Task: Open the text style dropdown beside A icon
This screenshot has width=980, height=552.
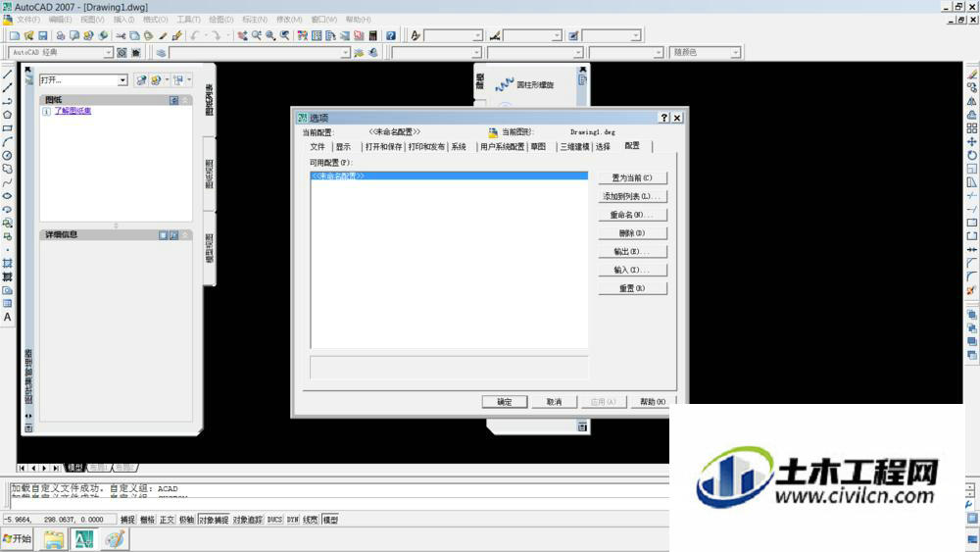Action: coord(477,35)
